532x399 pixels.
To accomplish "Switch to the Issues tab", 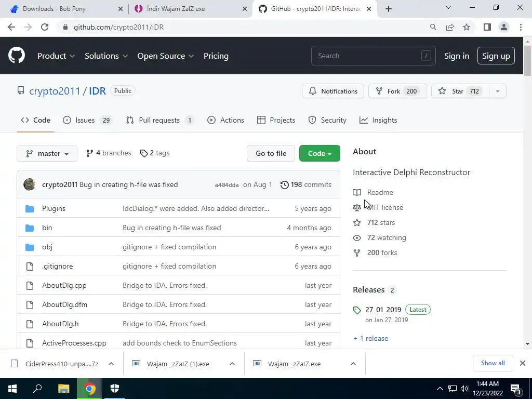I will pos(87,120).
